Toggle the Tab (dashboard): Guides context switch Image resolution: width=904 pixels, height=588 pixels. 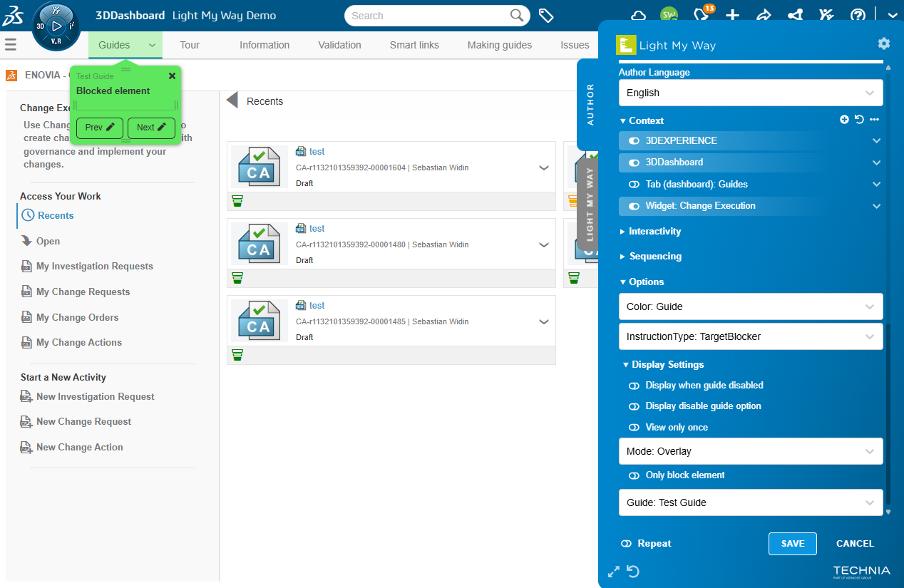634,185
